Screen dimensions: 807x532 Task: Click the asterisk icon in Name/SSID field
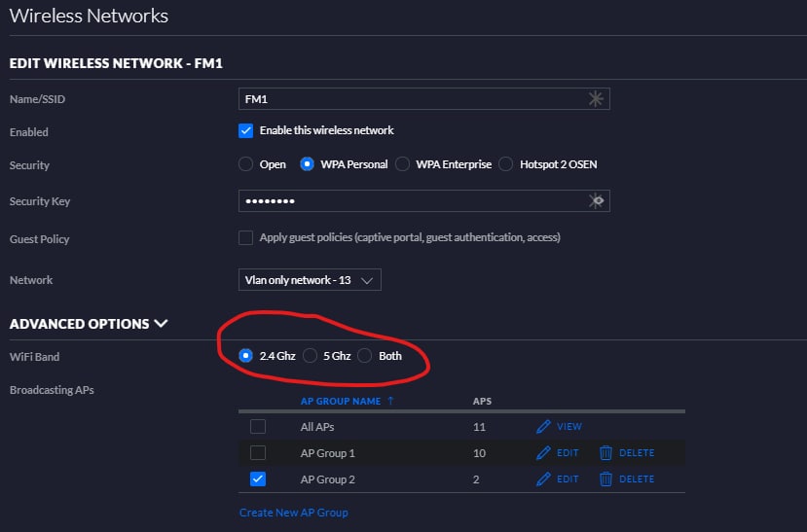pos(596,98)
